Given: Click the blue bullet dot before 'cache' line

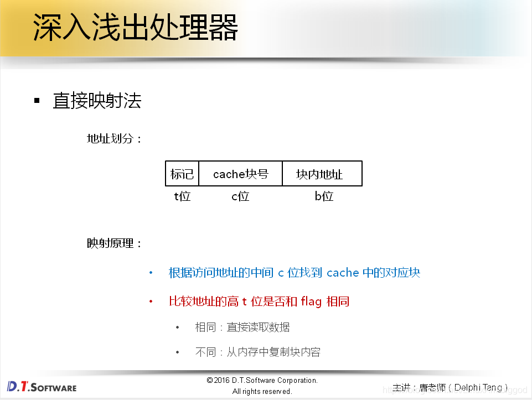Looking at the screenshot, I should pos(151,273).
